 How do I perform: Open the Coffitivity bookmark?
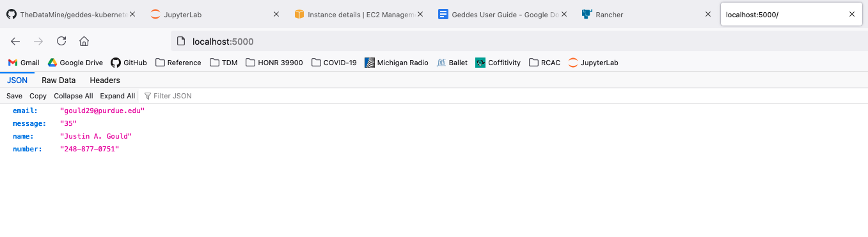click(x=498, y=63)
